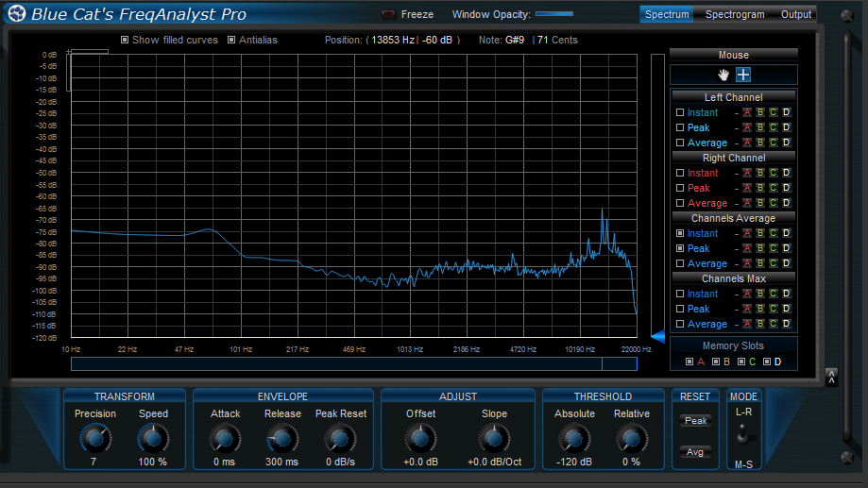Open the Output tab
Screen dimensions: 868x488
795,14
